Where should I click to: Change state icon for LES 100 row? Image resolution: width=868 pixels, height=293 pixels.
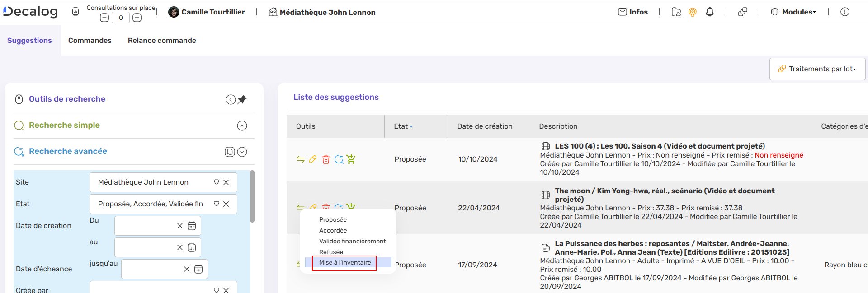coord(301,159)
